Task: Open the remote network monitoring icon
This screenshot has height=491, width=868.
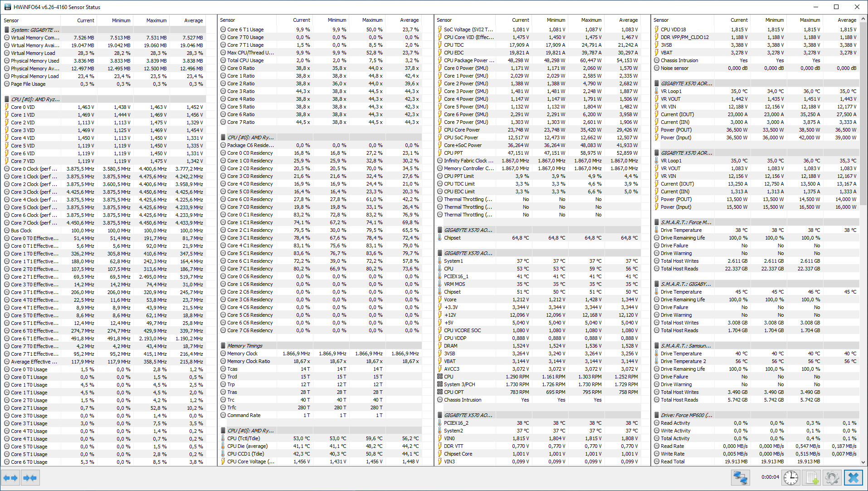Action: click(x=740, y=478)
